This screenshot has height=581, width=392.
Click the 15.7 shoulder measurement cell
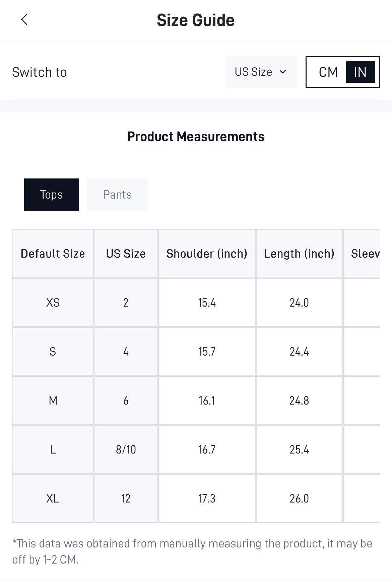coord(207,352)
